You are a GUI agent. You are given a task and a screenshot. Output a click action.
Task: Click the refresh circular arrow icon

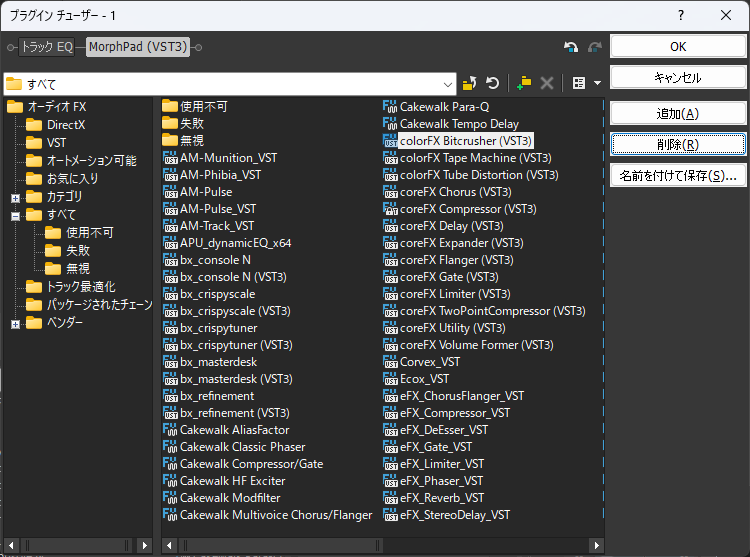492,83
